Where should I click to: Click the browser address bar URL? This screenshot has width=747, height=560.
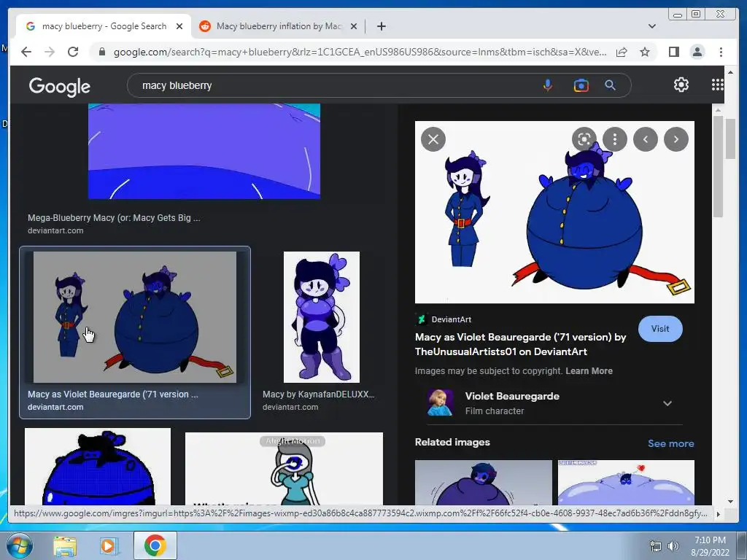coord(360,52)
